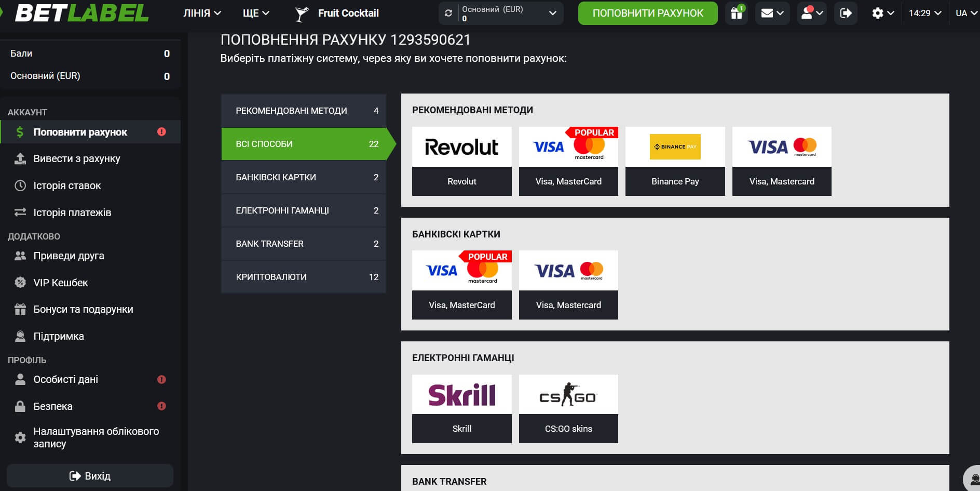Click the lock icon beside Безпека
980x491 pixels.
tap(20, 406)
